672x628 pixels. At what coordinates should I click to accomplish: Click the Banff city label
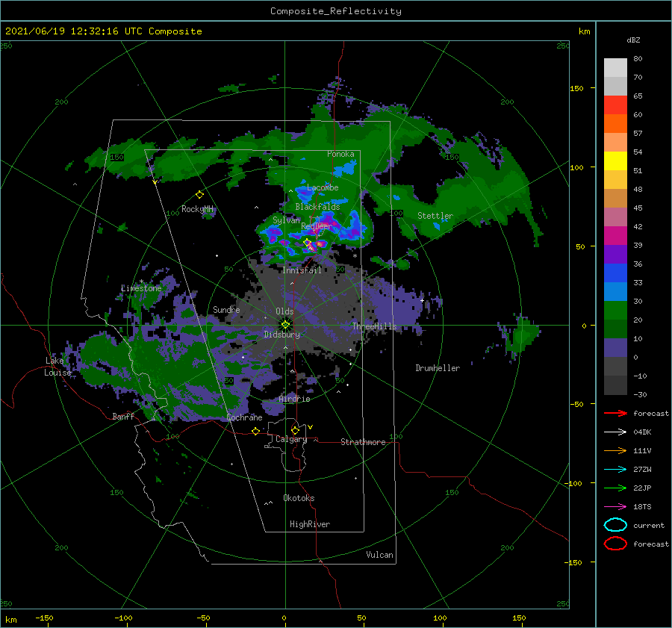tap(123, 416)
